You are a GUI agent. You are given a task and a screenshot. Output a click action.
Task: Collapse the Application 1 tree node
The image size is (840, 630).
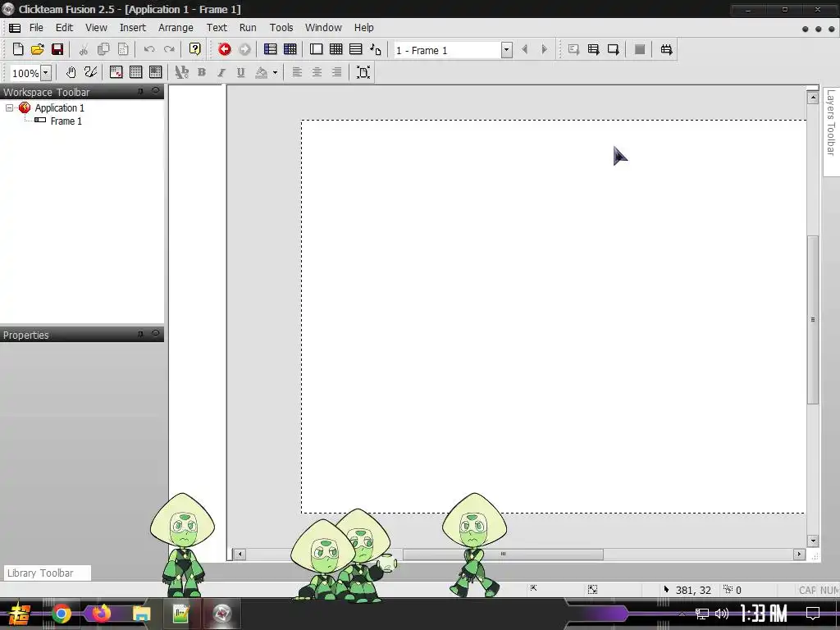[x=9, y=107]
